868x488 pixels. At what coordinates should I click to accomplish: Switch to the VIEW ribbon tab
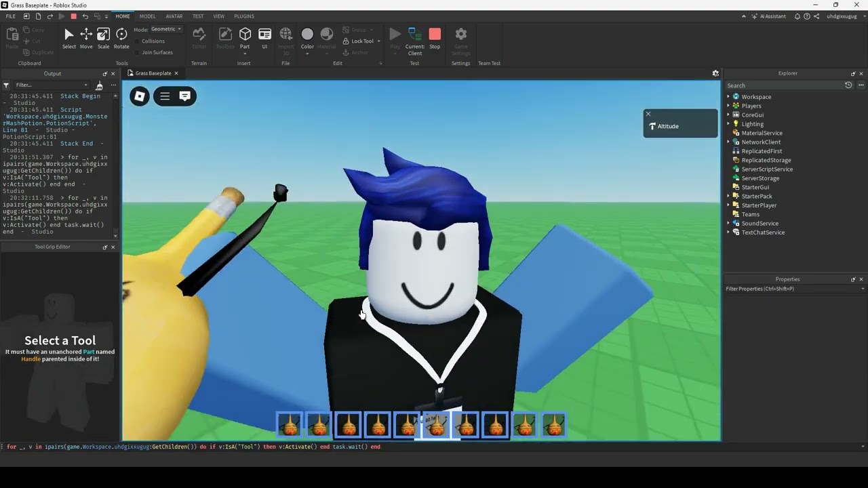pyautogui.click(x=218, y=16)
